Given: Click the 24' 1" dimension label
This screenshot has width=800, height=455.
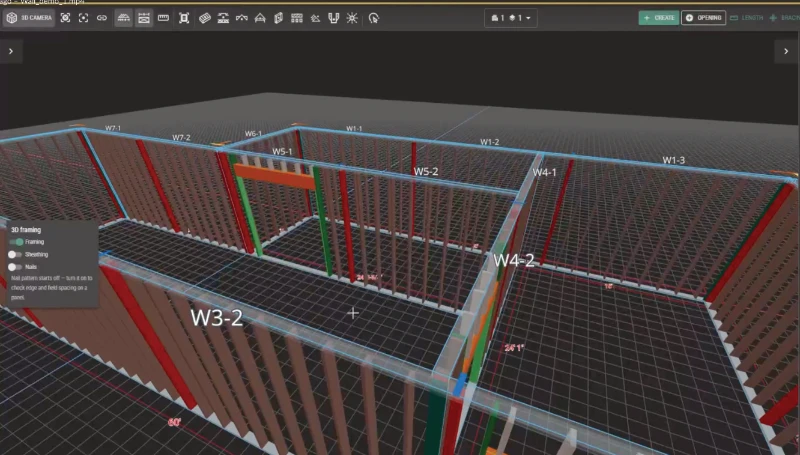Looking at the screenshot, I should 514,348.
